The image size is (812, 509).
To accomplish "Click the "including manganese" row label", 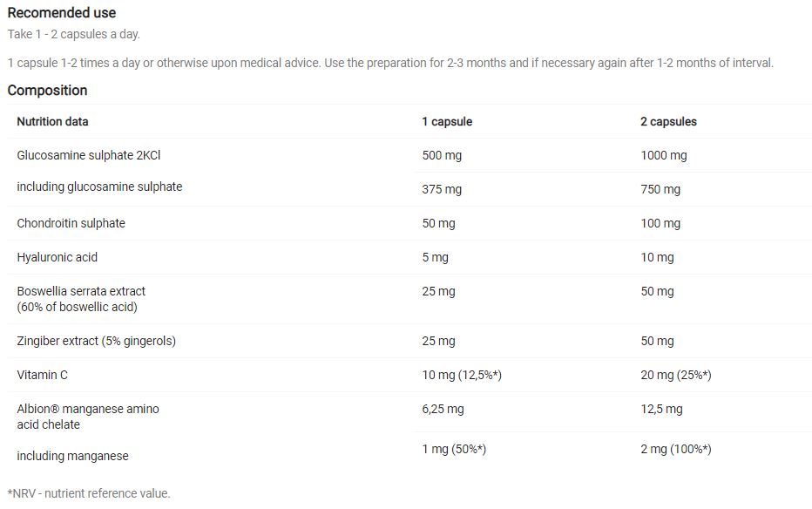I will (x=72, y=456).
